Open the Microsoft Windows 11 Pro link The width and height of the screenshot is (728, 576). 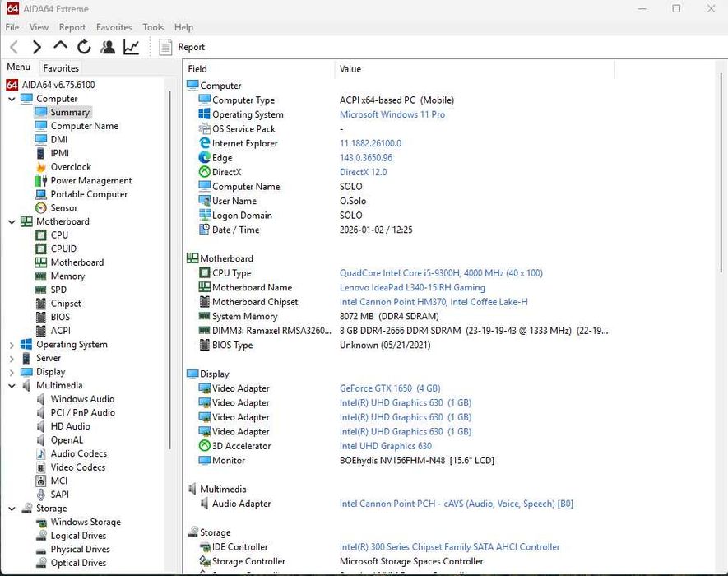(392, 114)
